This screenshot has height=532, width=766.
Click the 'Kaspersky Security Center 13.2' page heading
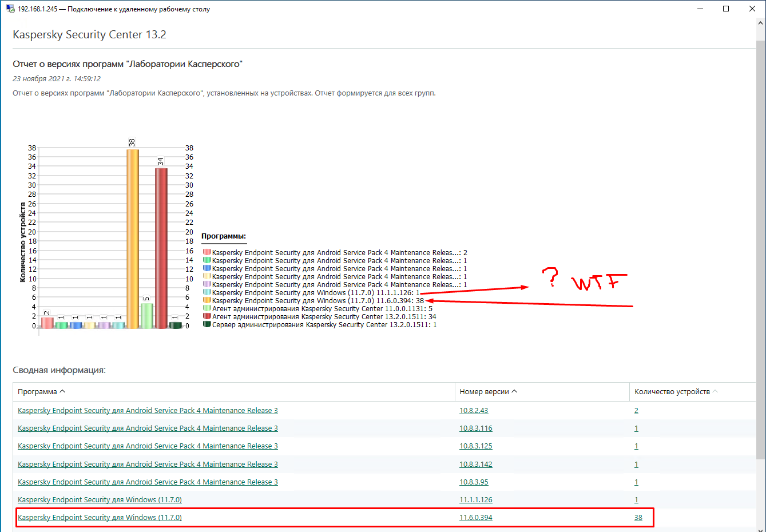(x=89, y=34)
